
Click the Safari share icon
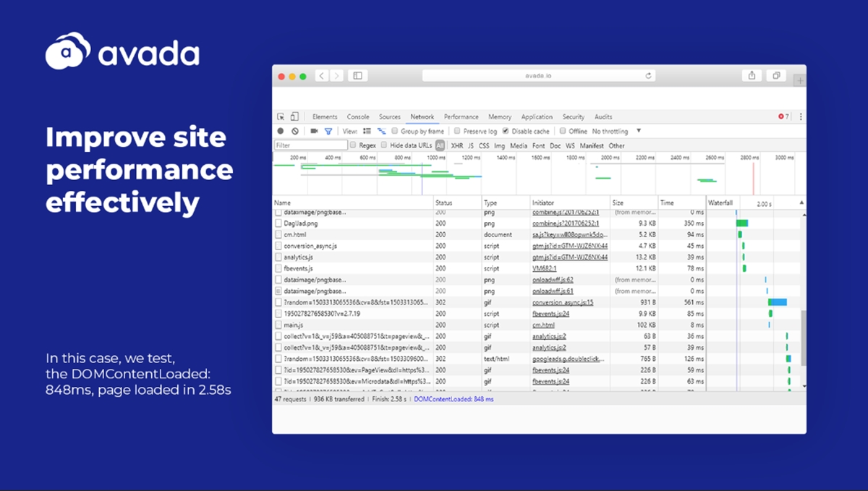pos(752,76)
